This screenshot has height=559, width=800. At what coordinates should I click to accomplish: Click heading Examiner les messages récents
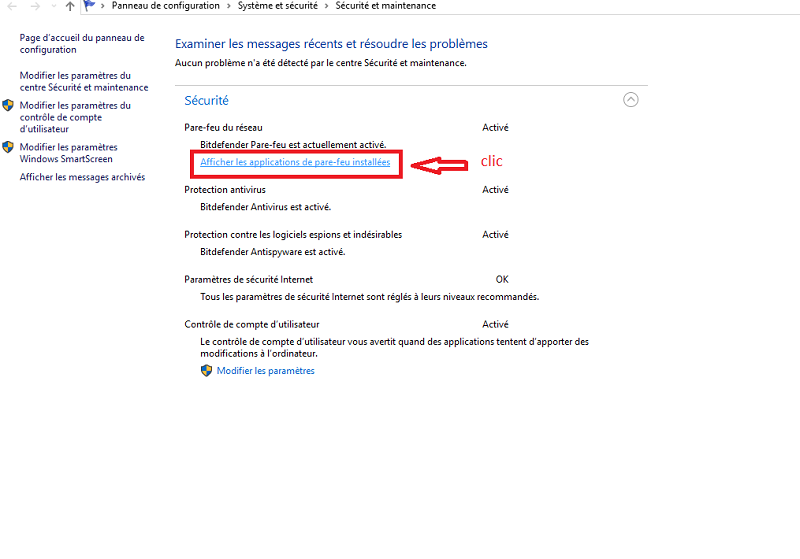click(331, 44)
